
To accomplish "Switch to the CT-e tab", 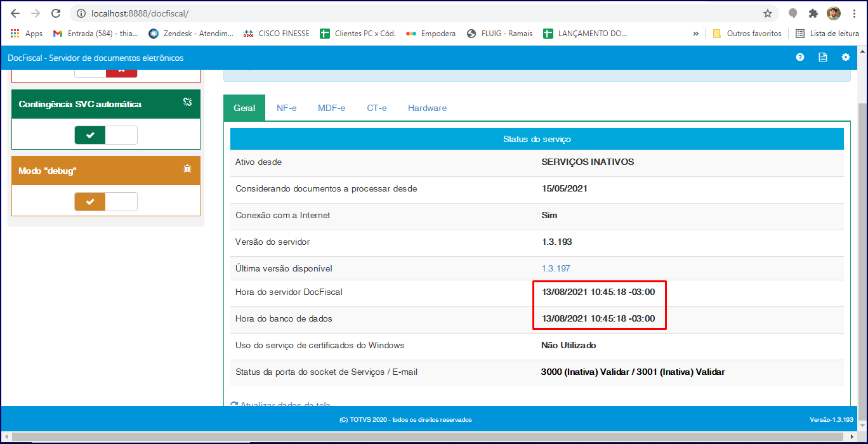I will point(377,108).
